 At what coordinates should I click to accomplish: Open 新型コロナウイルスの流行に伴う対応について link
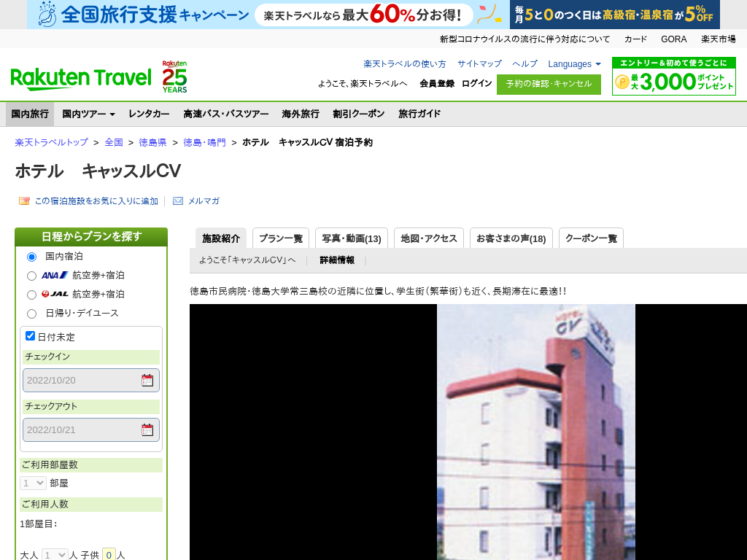(525, 39)
